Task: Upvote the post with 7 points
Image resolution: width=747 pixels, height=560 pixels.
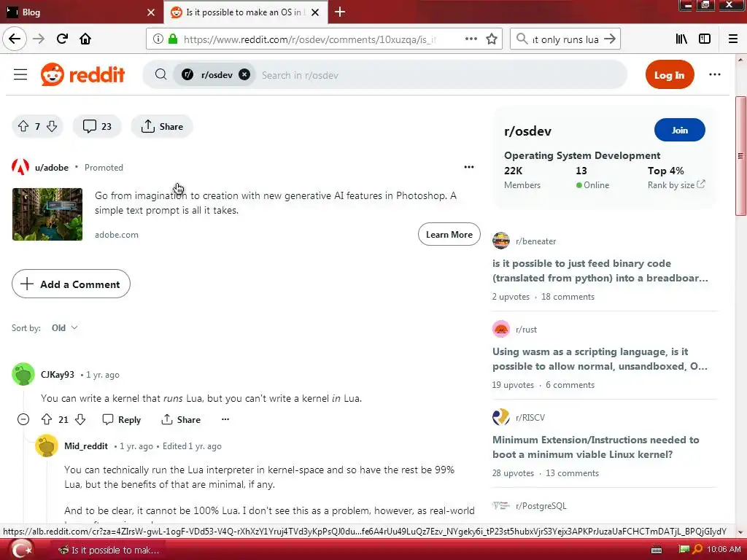Action: [23, 126]
